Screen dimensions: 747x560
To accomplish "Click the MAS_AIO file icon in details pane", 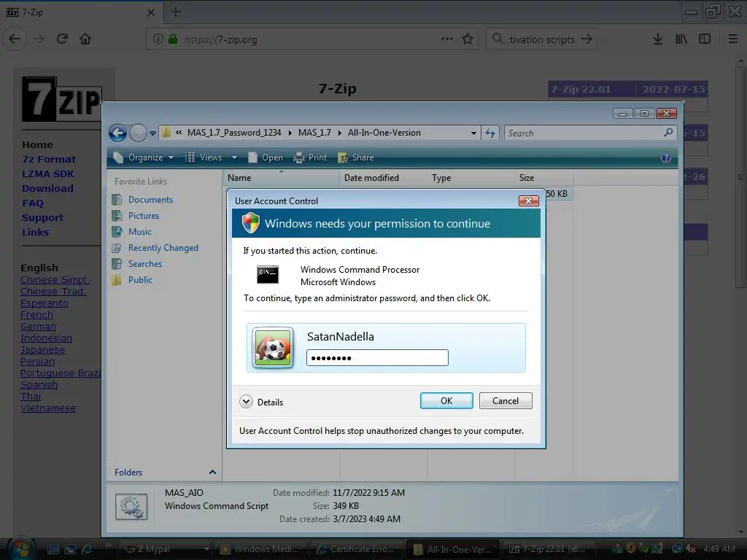I will point(131,506).
